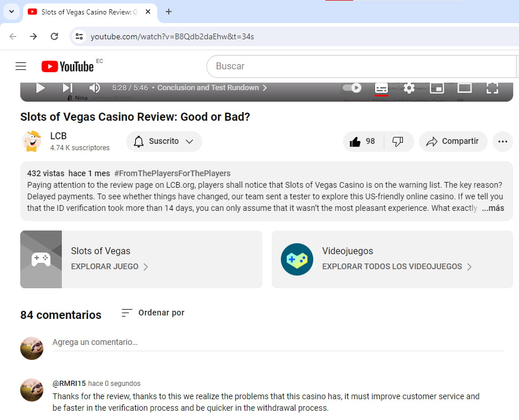519x420 pixels.
Task: Click the Slots of Vegas game card title
Action: point(101,251)
